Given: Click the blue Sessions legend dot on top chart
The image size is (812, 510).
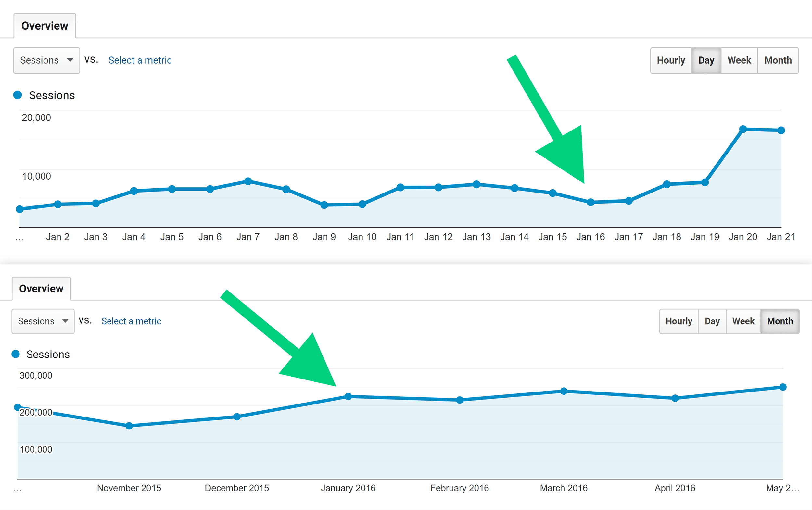Looking at the screenshot, I should click(x=18, y=95).
